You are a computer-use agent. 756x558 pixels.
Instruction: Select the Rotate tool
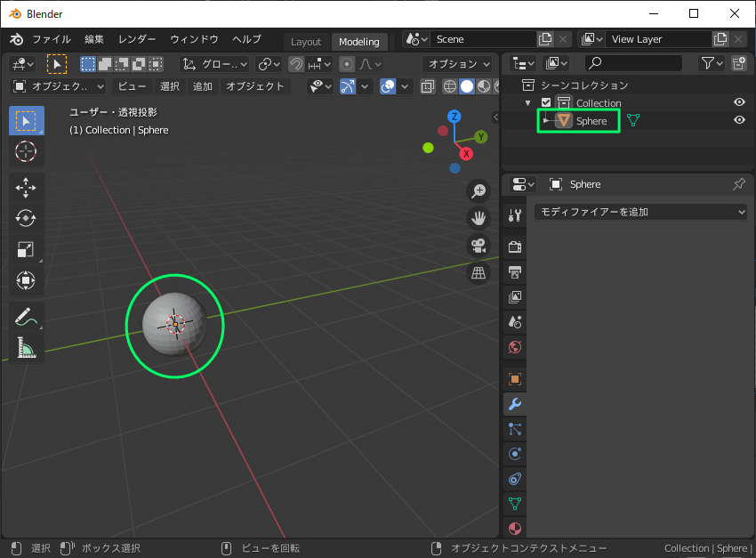coord(26,218)
